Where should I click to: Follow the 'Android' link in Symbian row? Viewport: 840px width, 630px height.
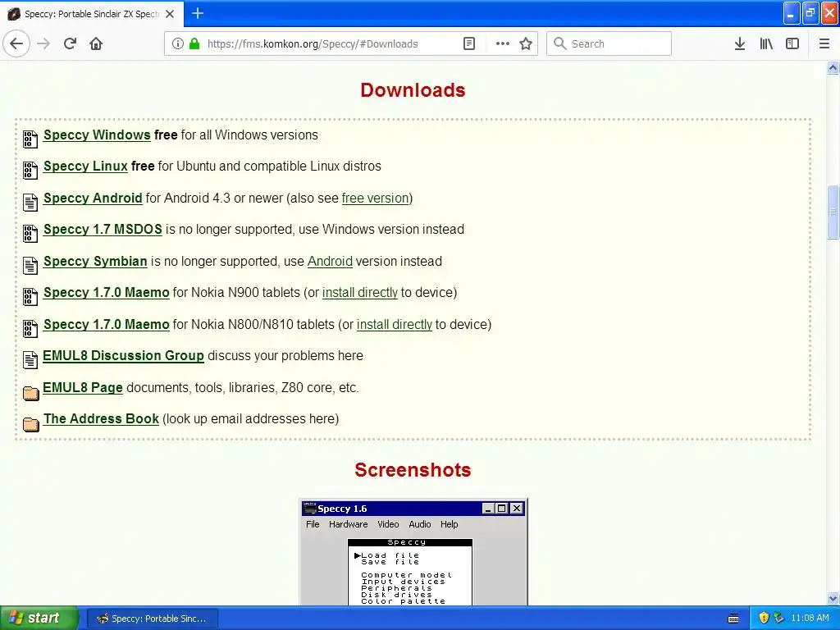[x=330, y=262]
